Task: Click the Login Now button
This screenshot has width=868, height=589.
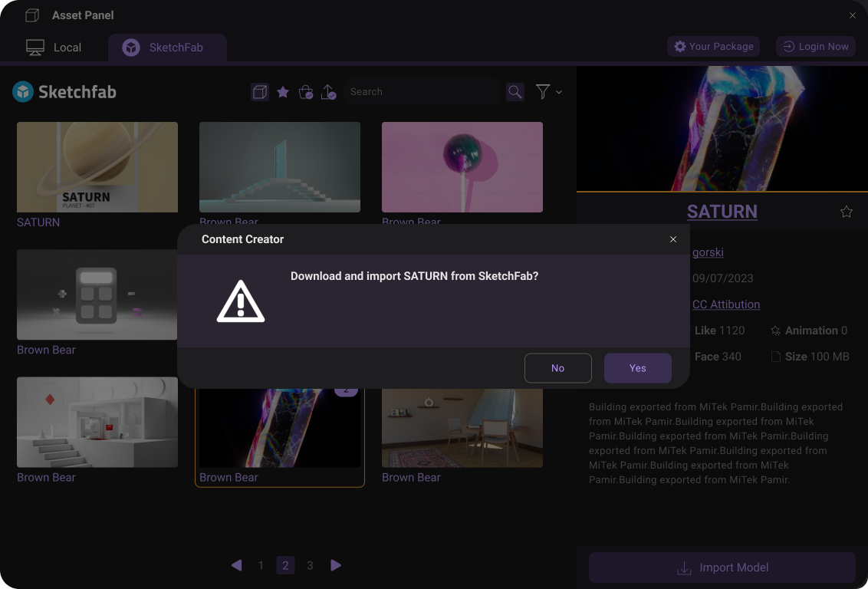Action: tap(816, 47)
